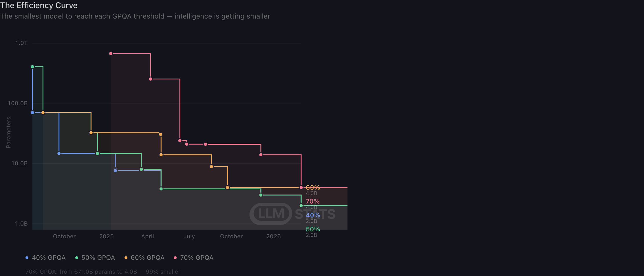644x276 pixels.
Task: Click the July x-axis tick label
Action: coord(189,236)
